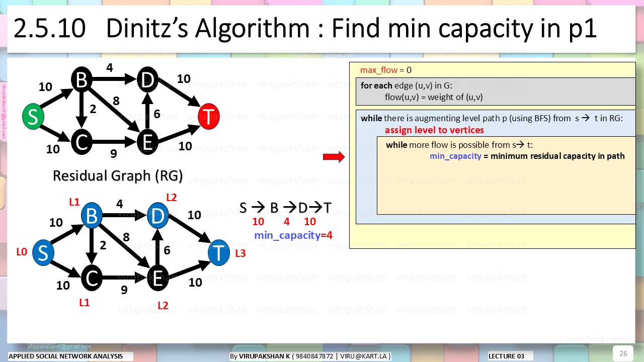Viewport: 644px width, 362px height.
Task: Click the red L3 level label
Action: point(240,253)
